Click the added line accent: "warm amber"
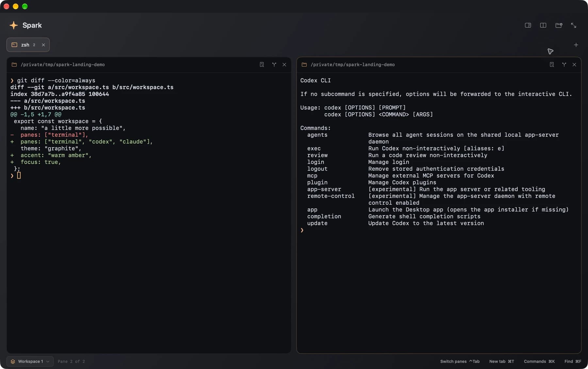The width and height of the screenshot is (588, 369). [x=51, y=155]
